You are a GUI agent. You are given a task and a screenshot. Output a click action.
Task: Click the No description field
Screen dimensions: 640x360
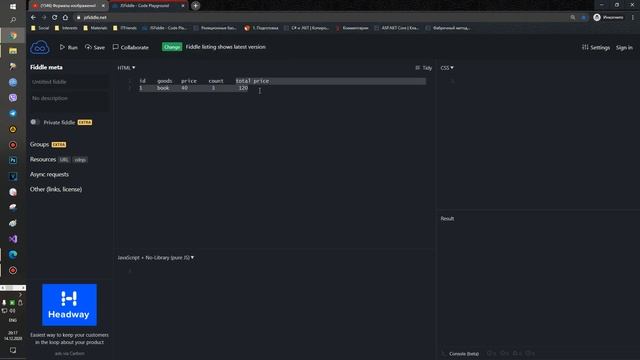[69, 101]
